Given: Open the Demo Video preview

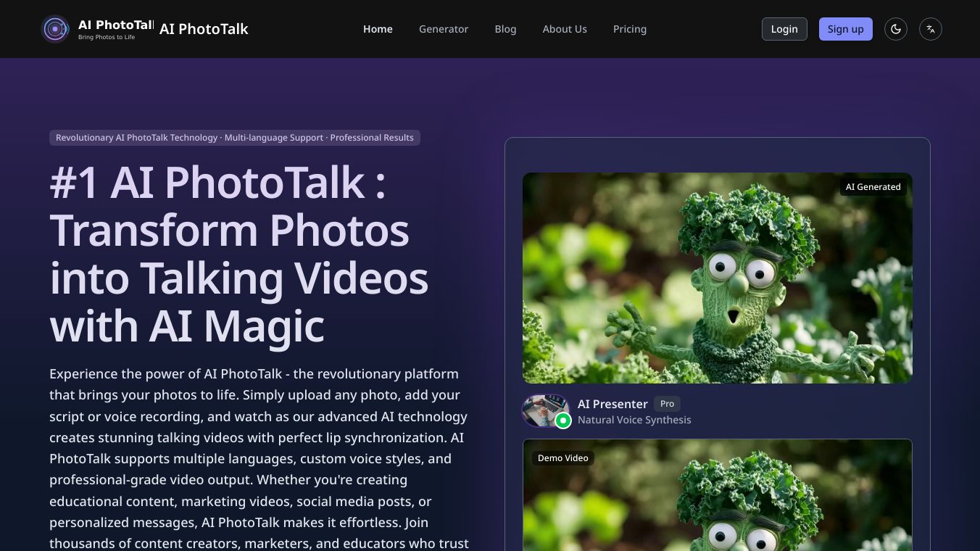Looking at the screenshot, I should tap(718, 495).
